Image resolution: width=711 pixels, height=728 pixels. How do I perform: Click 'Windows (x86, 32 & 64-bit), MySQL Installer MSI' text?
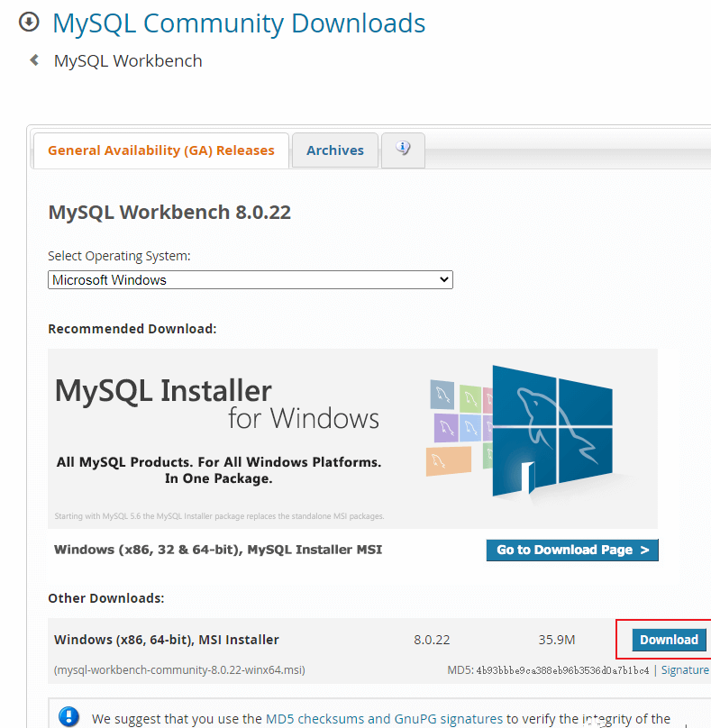218,550
